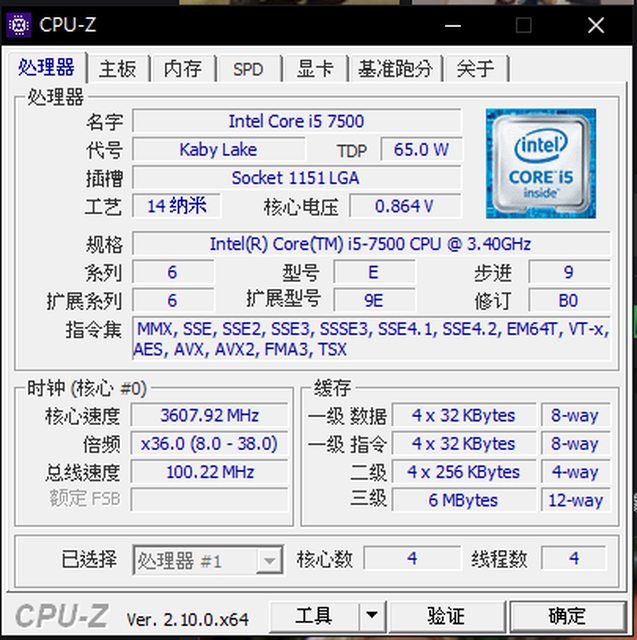The image size is (637, 640).
Task: Close the CPU-Z window
Action: coord(596,26)
